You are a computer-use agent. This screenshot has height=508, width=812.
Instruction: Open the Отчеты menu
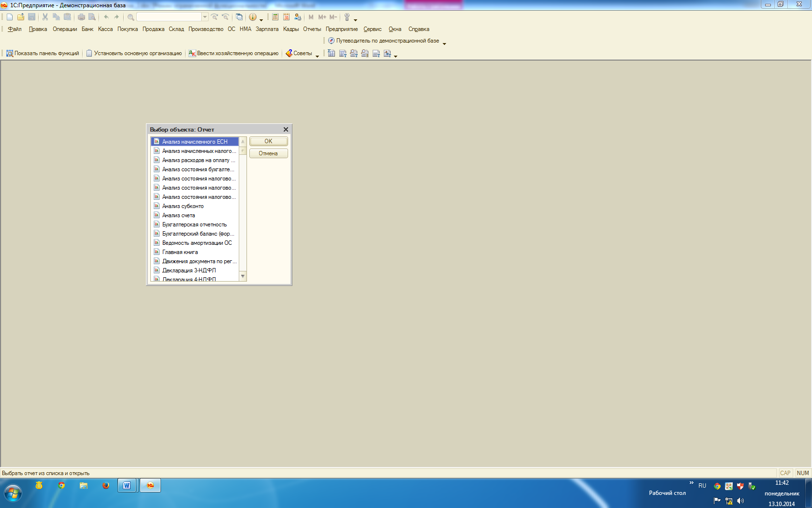tap(312, 29)
